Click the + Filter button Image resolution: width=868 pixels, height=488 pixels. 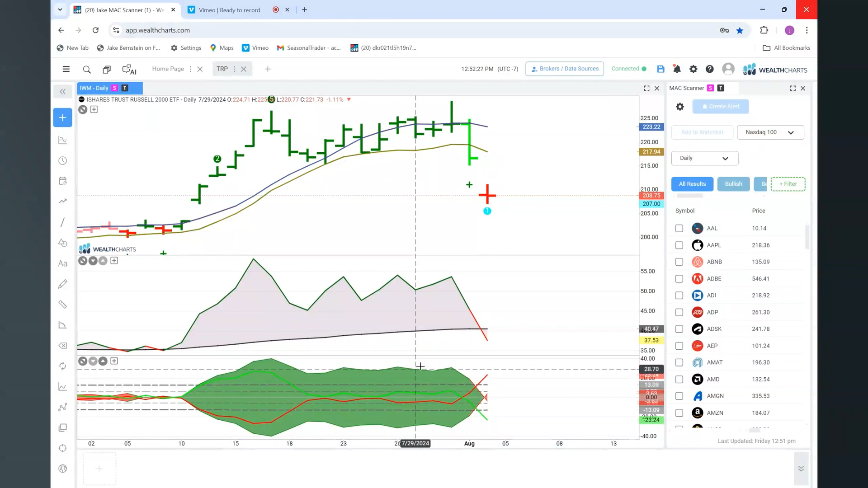coord(788,184)
